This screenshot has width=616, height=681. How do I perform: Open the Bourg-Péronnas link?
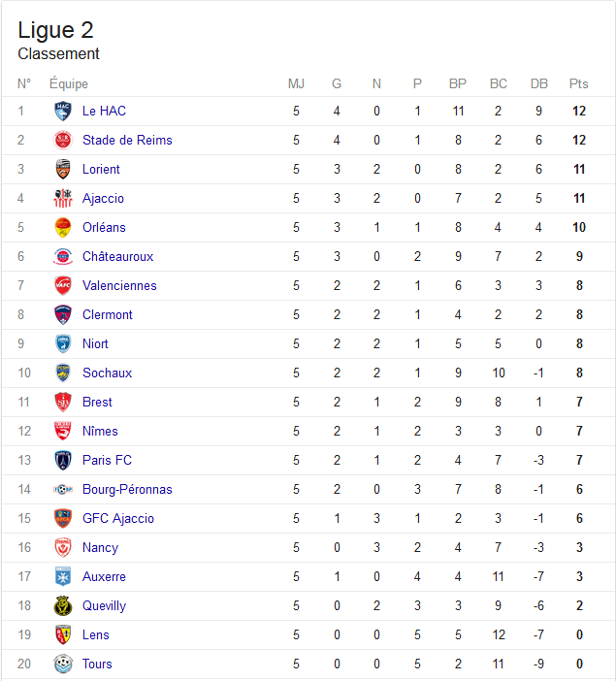click(x=127, y=490)
